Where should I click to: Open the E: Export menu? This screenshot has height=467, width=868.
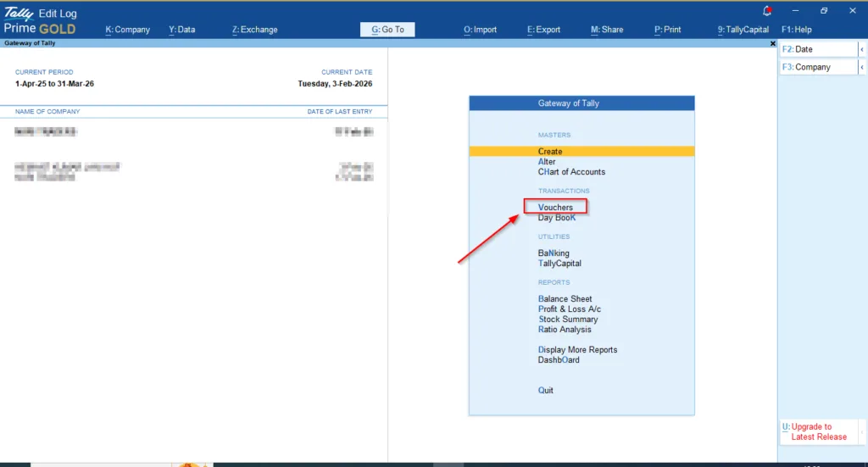(x=543, y=30)
